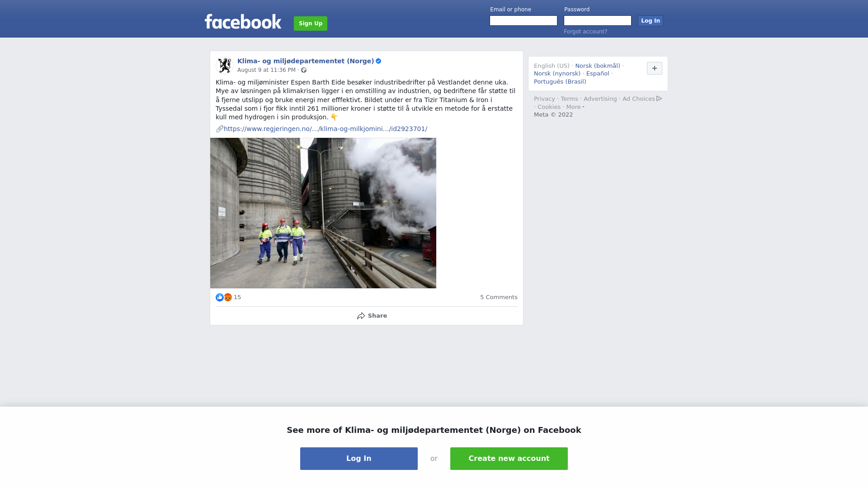Focus the Email or phone field
This screenshot has height=488, width=868.
524,21
